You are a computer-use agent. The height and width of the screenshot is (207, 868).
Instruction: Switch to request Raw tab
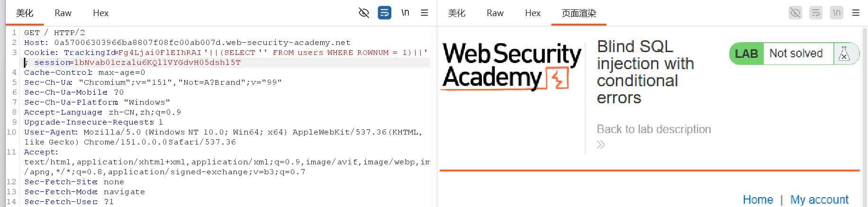pos(63,13)
